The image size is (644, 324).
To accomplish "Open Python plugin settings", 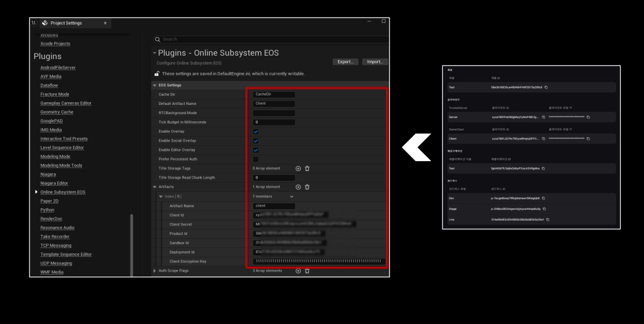I will pos(47,210).
